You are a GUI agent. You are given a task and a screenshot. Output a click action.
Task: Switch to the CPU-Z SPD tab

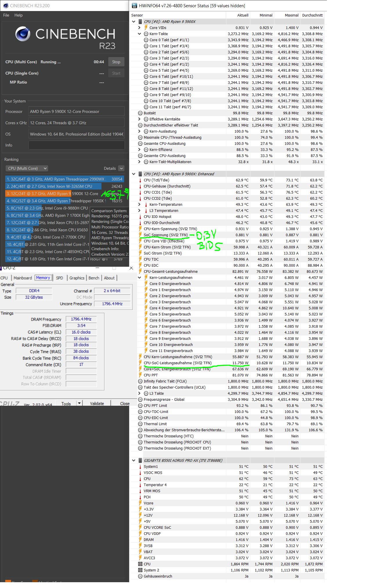point(59,278)
